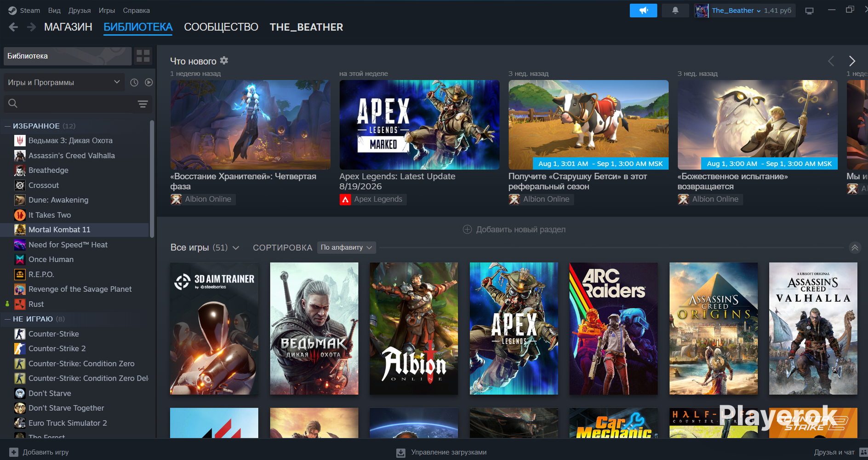The width and height of the screenshot is (868, 460).
Task: Open the Вид menu
Action: pyautogui.click(x=54, y=10)
